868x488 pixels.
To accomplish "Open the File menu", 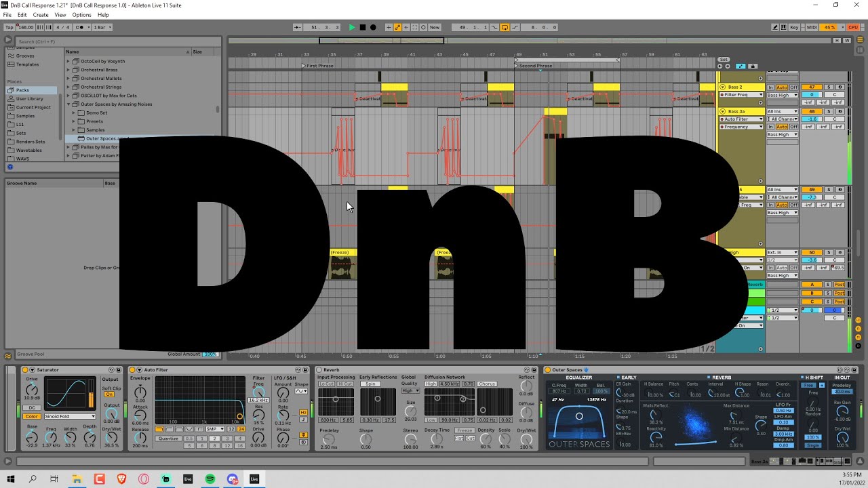I will 7,15.
